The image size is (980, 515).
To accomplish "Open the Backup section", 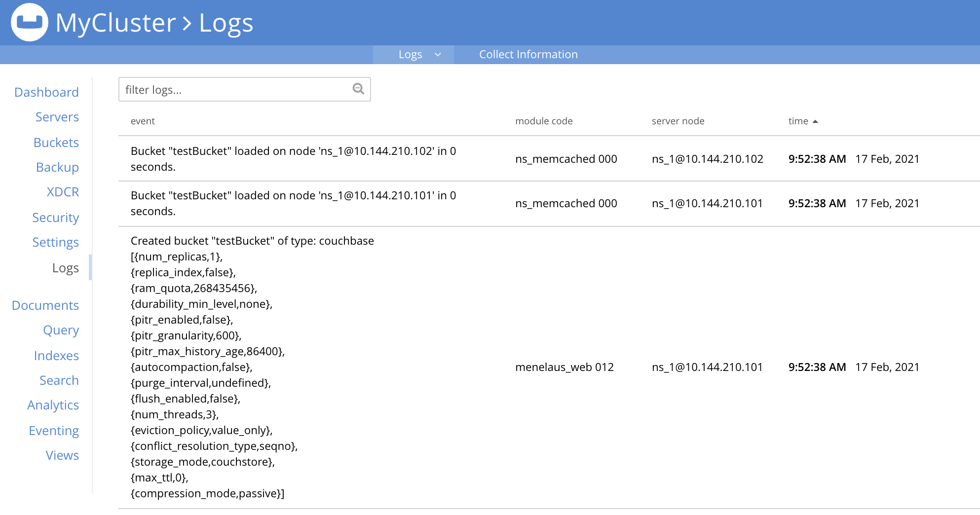I will (57, 167).
